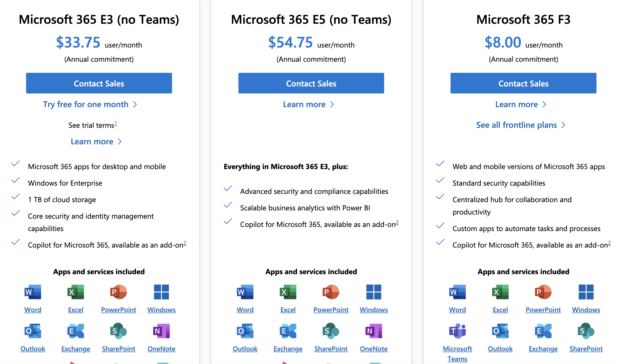Click the OneNote icon in E3 plan

161,331
